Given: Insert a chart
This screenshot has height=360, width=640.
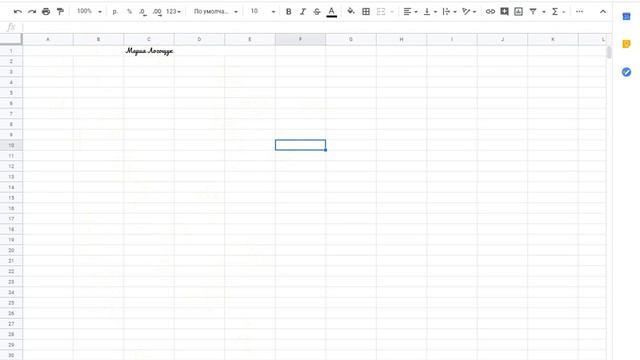Looking at the screenshot, I should 518,11.
